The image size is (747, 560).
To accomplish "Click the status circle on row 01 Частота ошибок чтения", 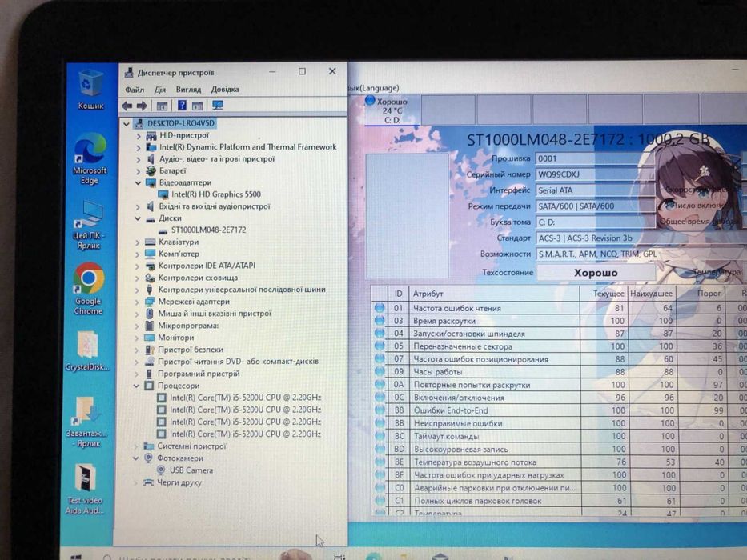I will coord(380,308).
